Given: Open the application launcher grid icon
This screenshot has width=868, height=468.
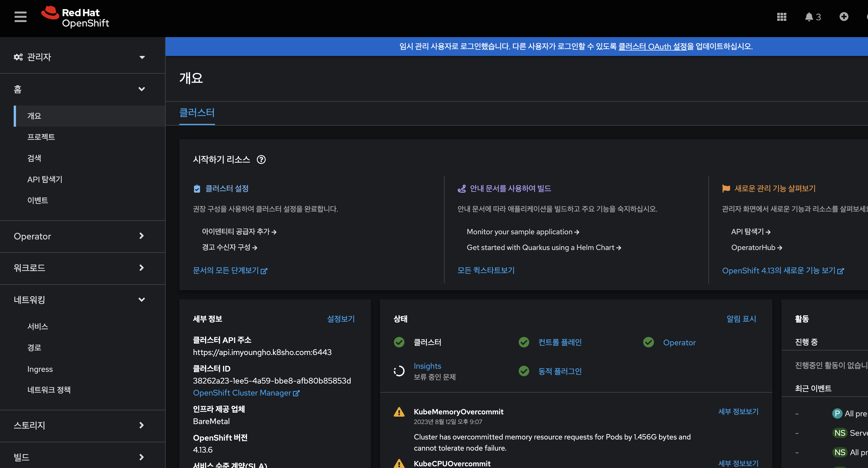Looking at the screenshot, I should click(x=781, y=17).
